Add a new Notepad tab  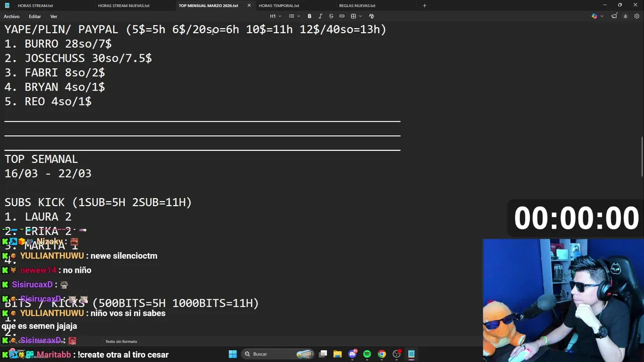click(x=424, y=6)
